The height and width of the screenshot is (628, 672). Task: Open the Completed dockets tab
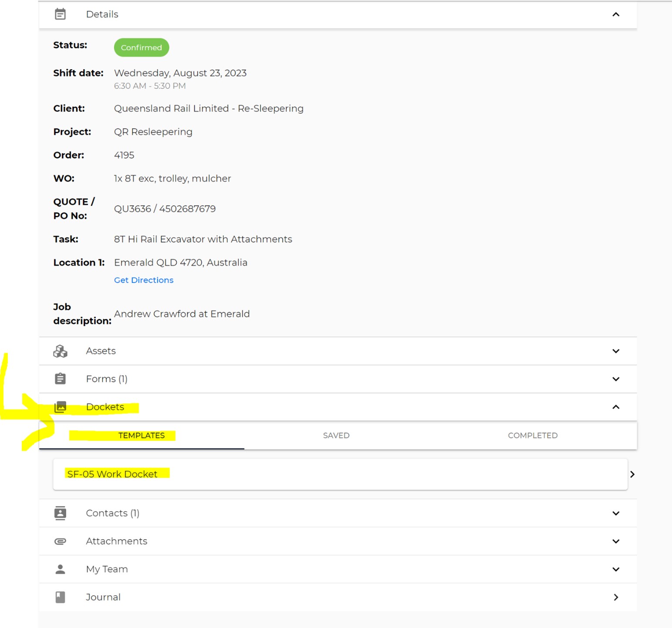pos(532,436)
